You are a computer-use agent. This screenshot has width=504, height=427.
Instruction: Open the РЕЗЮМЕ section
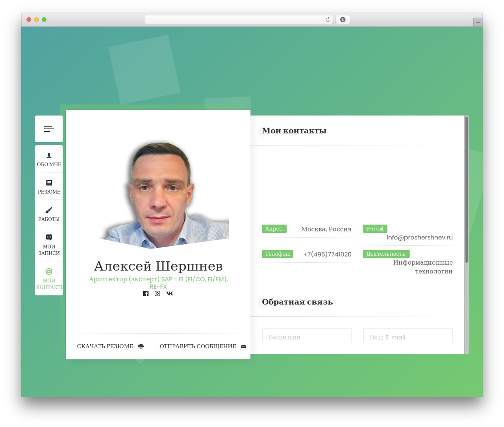49,187
